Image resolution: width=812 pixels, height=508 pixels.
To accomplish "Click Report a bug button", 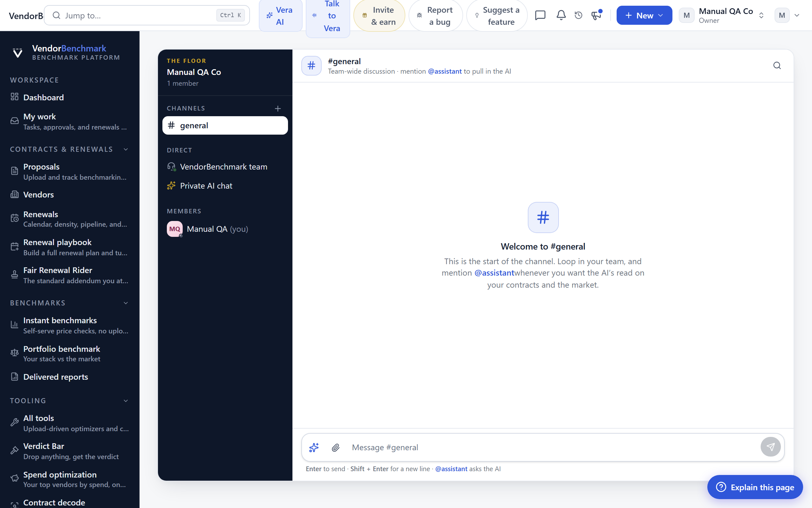I will [x=435, y=16].
